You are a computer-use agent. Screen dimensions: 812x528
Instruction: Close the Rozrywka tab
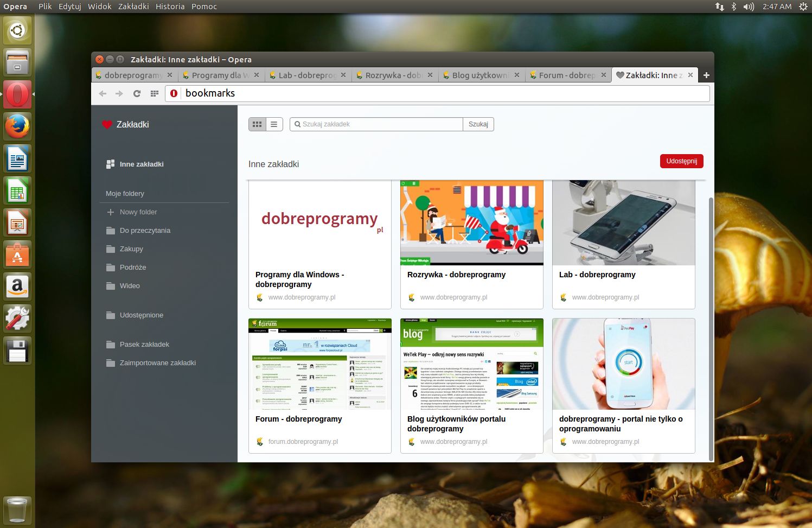coord(430,75)
